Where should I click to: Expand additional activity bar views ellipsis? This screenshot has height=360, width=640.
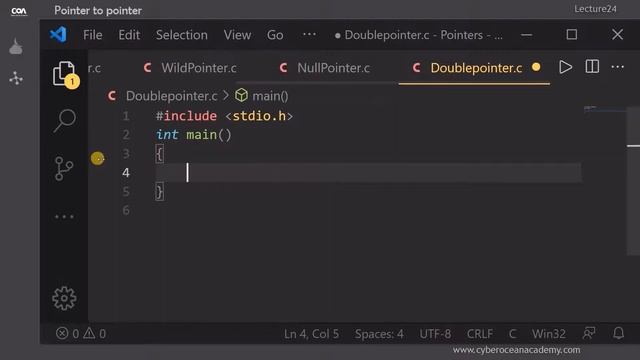[64, 217]
